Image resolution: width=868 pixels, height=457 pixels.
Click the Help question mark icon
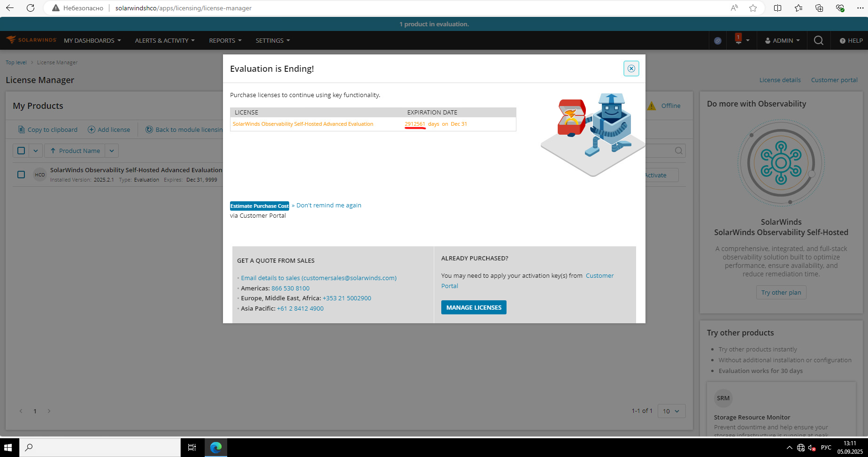tap(842, 41)
